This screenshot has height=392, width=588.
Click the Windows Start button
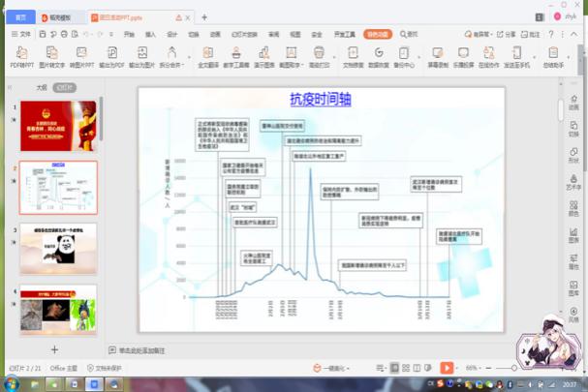11,384
